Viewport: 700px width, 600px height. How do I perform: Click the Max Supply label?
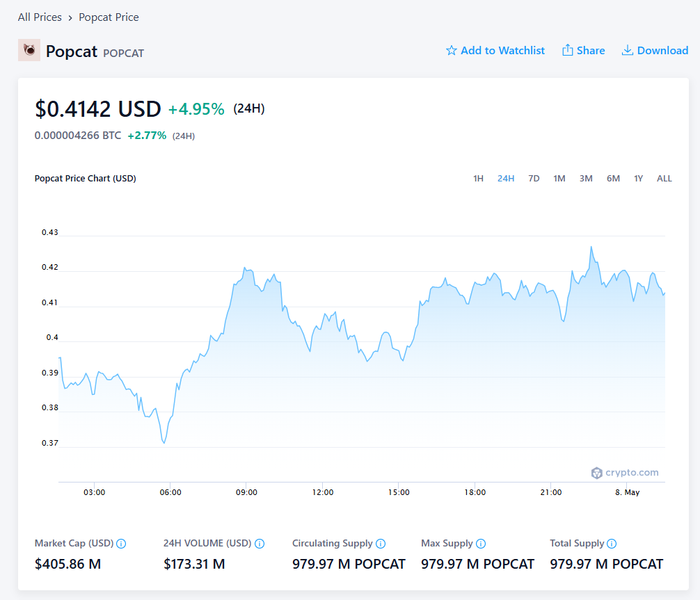[x=447, y=544]
